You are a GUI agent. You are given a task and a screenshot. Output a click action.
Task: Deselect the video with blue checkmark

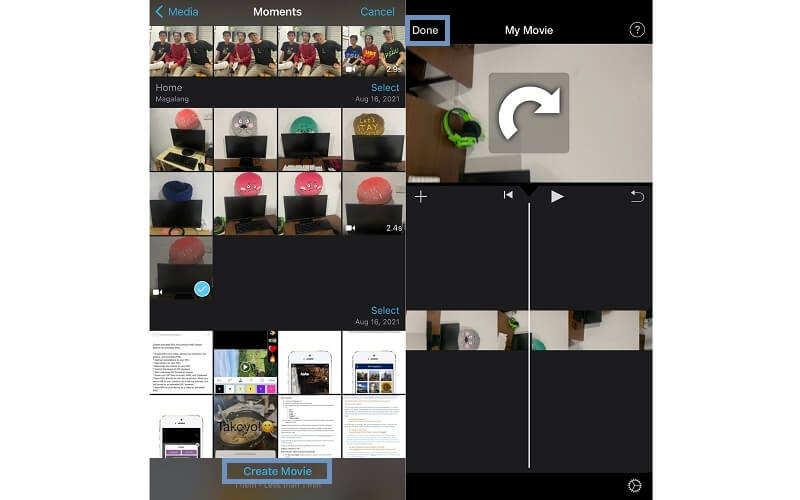[x=202, y=288]
